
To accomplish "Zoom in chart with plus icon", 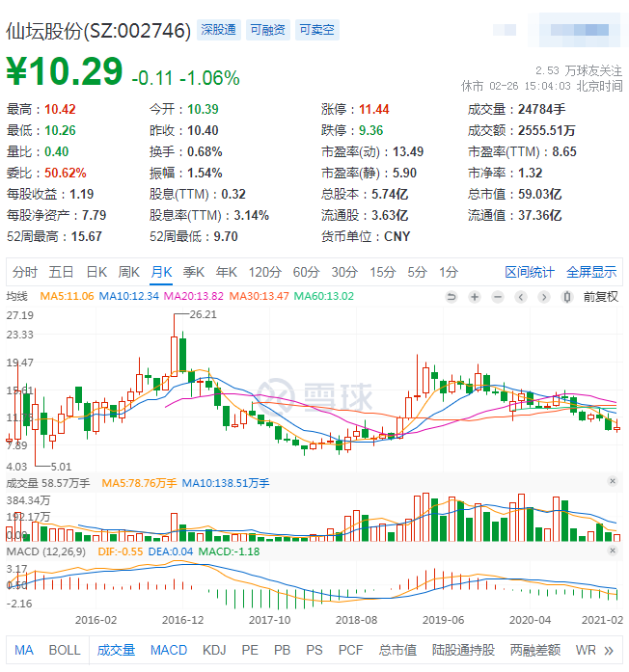I will (475, 297).
